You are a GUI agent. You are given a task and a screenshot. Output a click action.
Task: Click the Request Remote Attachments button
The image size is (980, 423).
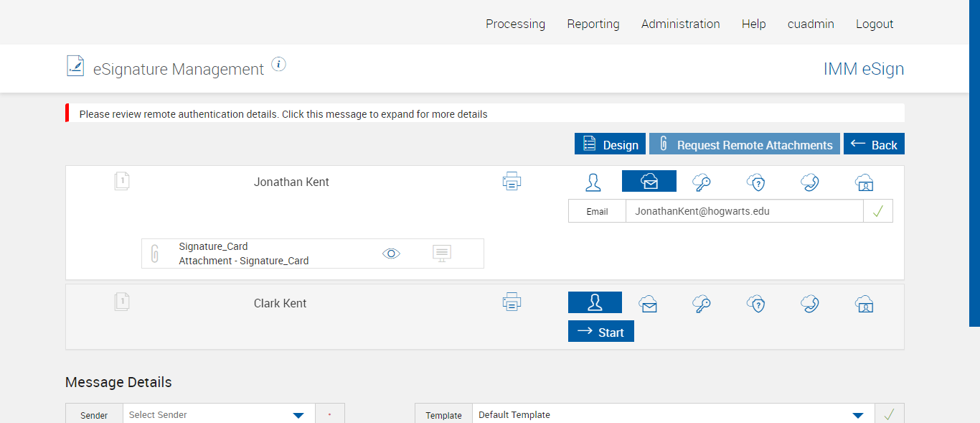pyautogui.click(x=745, y=144)
